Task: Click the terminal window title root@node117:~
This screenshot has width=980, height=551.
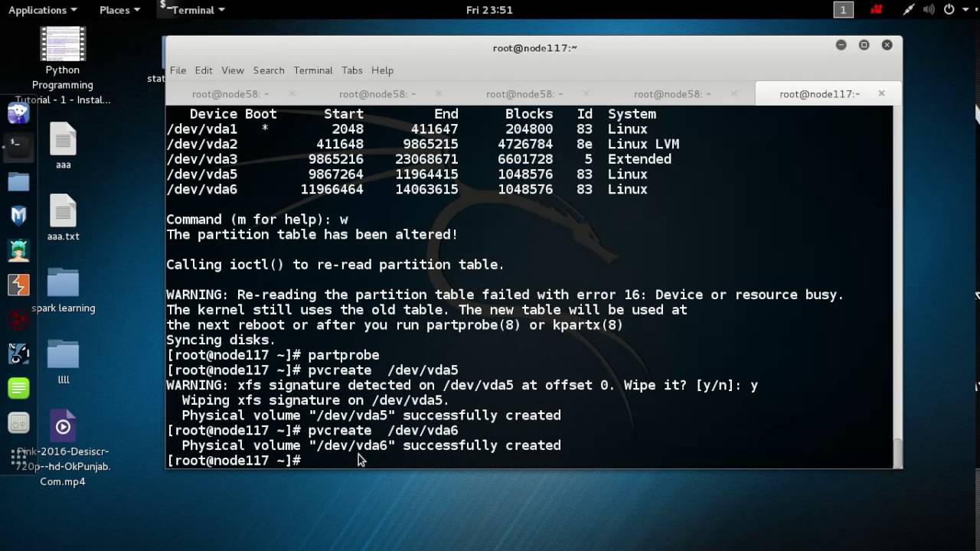Action: click(534, 47)
